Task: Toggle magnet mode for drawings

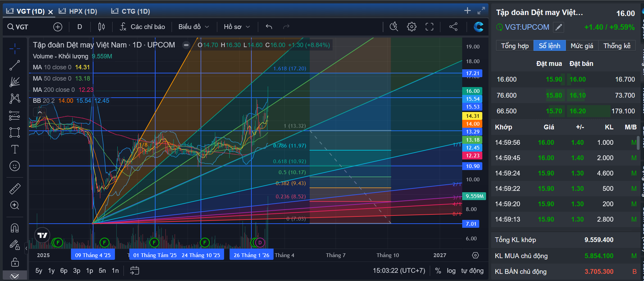Action: pos(15,228)
